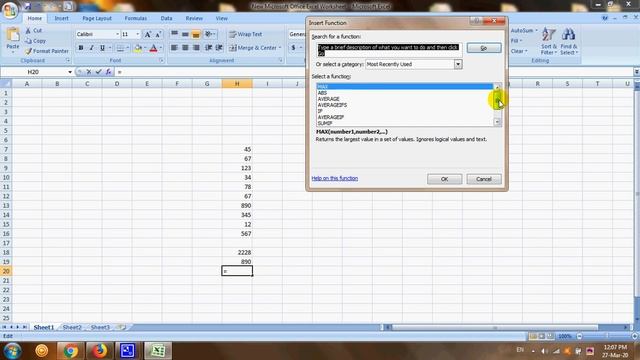Screen dimensions: 640x360
Task: Toggle Bold formatting
Action: 81,48
